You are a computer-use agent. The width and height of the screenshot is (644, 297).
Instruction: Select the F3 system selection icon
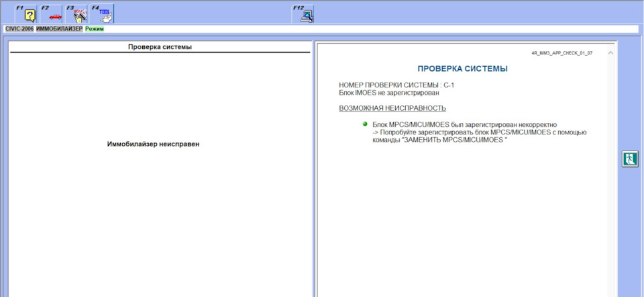pyautogui.click(x=79, y=14)
